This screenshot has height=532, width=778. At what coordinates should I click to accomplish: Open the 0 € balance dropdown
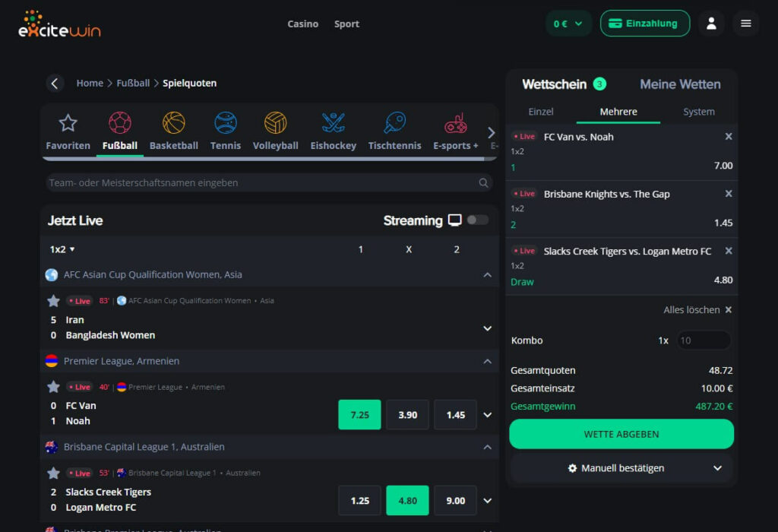(568, 24)
